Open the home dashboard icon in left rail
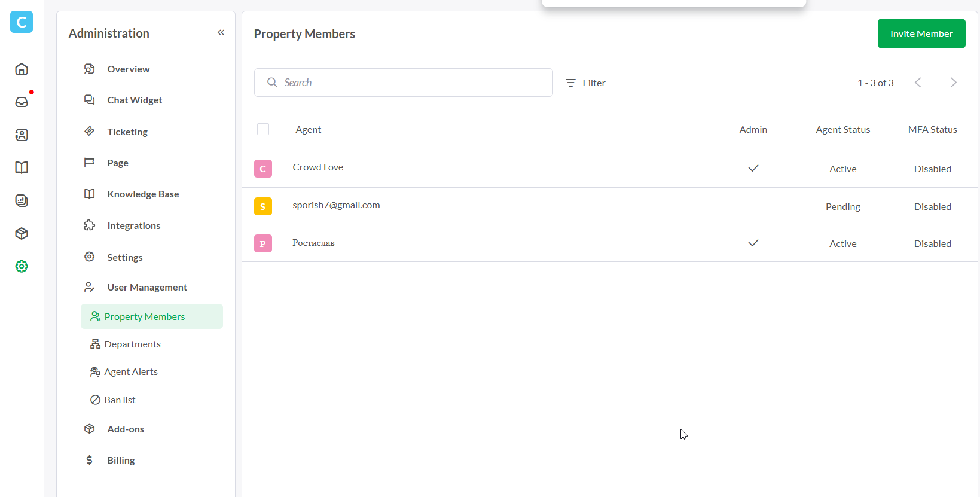The height and width of the screenshot is (497, 980). click(x=22, y=69)
